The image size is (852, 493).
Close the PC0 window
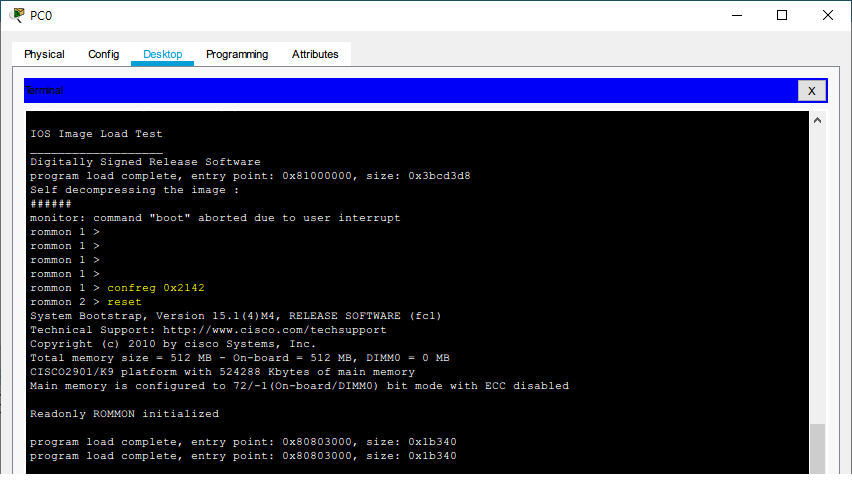(827, 15)
